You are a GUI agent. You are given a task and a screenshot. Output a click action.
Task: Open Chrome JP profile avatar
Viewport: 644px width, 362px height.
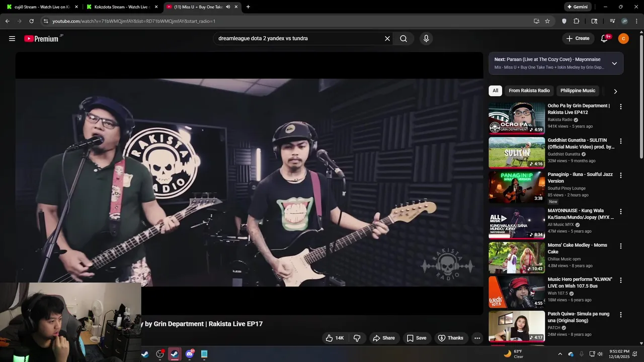(x=624, y=21)
